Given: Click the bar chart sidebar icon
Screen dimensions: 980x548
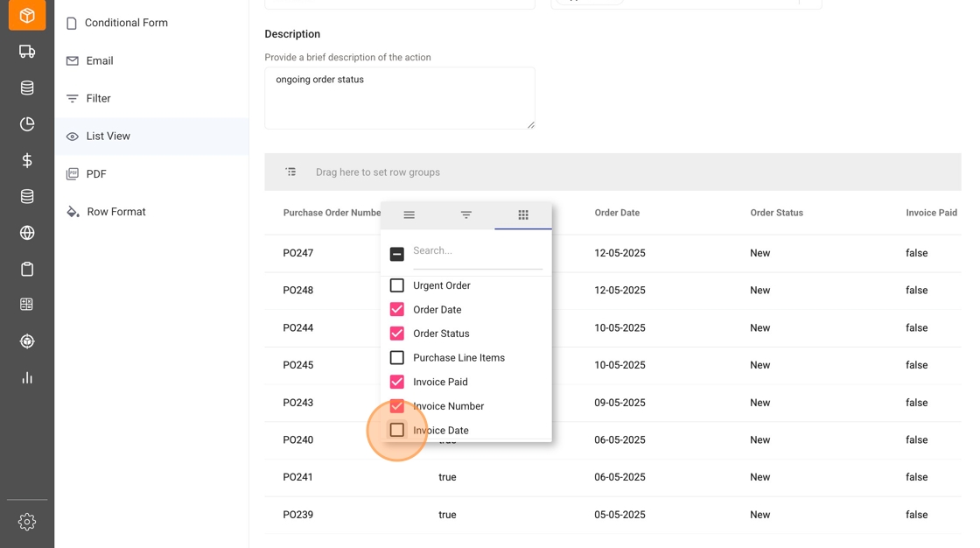Looking at the screenshot, I should point(27,377).
